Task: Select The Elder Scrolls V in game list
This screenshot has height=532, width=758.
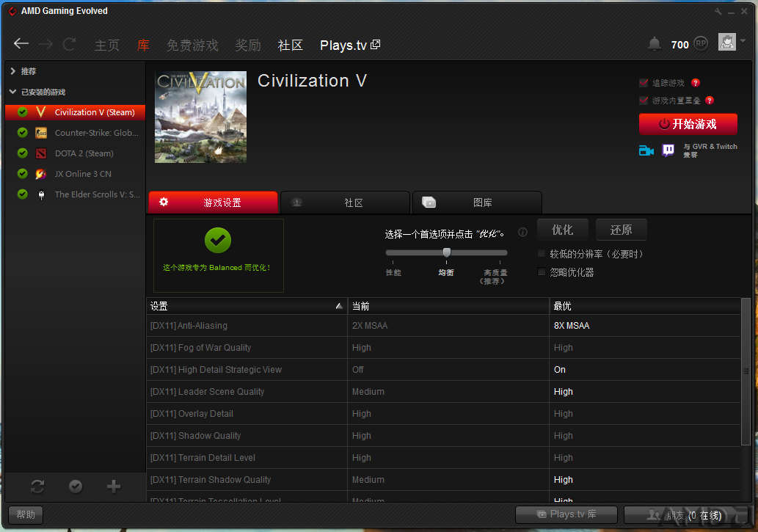Action: [97, 194]
